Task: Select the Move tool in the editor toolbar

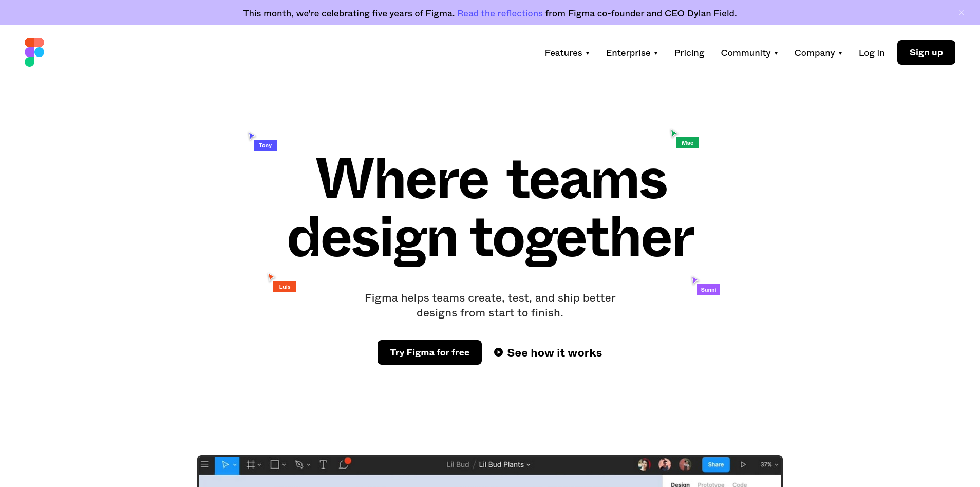Action: [x=224, y=464]
